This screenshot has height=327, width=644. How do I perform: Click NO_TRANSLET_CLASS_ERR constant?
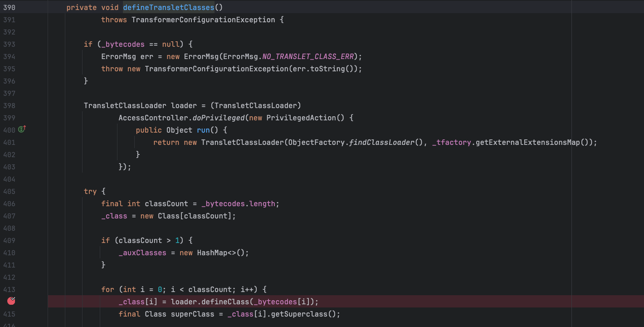pyautogui.click(x=308, y=56)
